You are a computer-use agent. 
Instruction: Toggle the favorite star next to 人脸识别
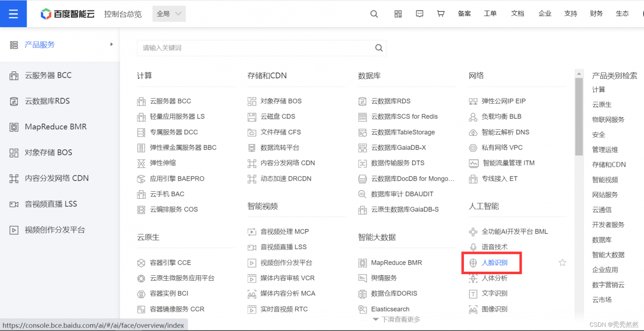562,262
